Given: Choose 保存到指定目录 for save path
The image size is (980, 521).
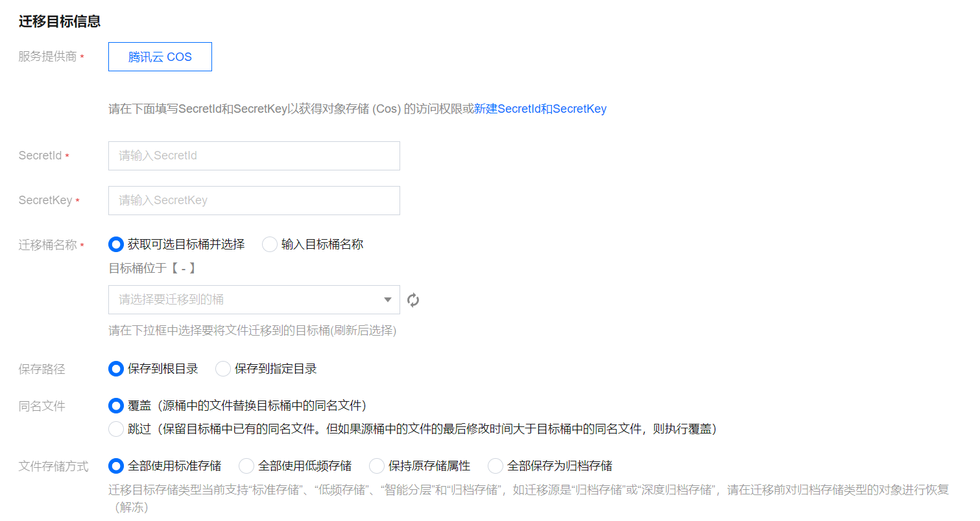Looking at the screenshot, I should click(x=223, y=369).
